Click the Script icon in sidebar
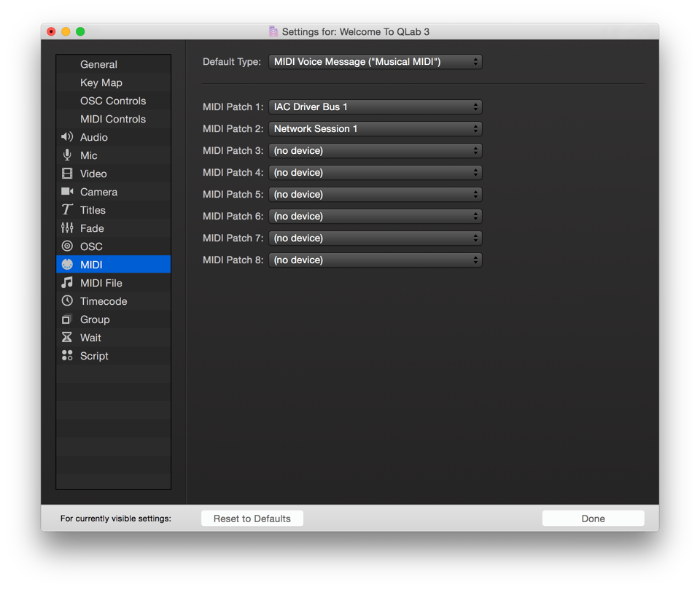Screen dimensions: 700x590 tap(67, 356)
